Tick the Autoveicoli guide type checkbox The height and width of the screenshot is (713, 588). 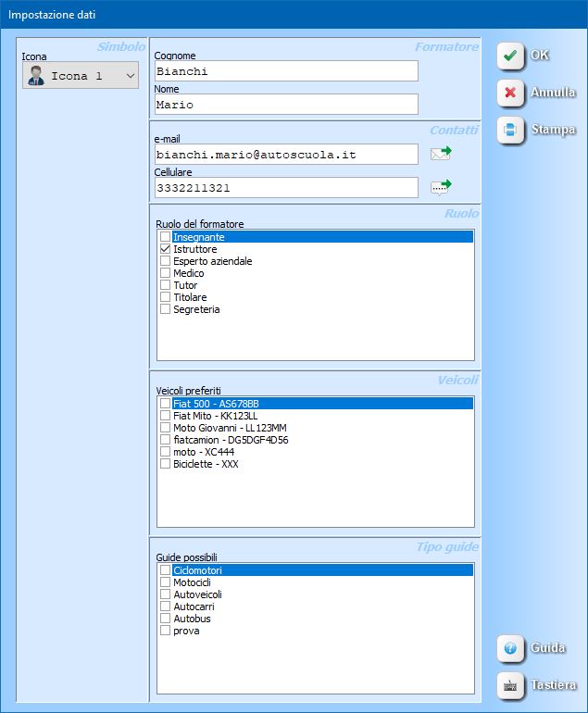coord(166,595)
